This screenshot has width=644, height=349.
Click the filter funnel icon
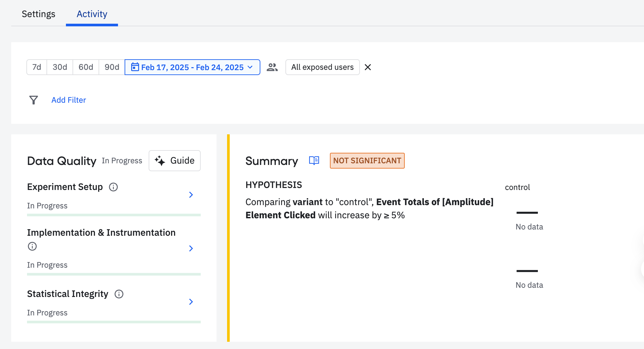(34, 100)
